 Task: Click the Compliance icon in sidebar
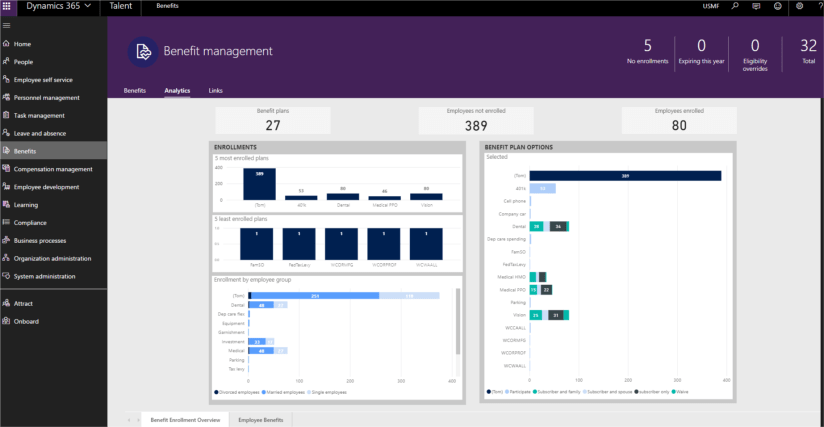click(x=6, y=222)
